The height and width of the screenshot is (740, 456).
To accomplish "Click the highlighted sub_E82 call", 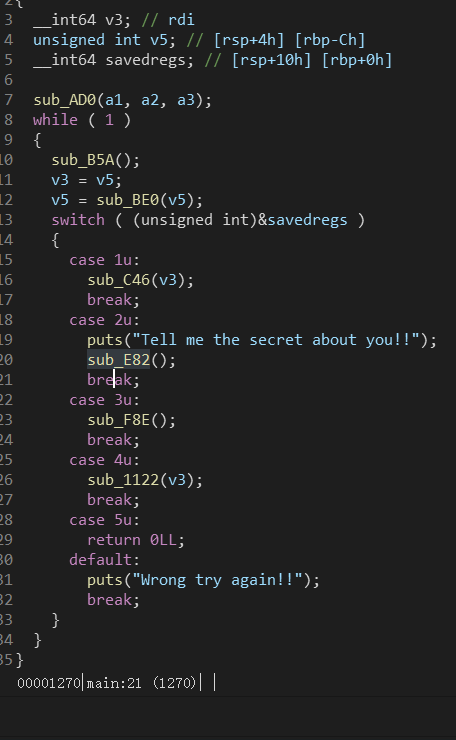I will 118,360.
